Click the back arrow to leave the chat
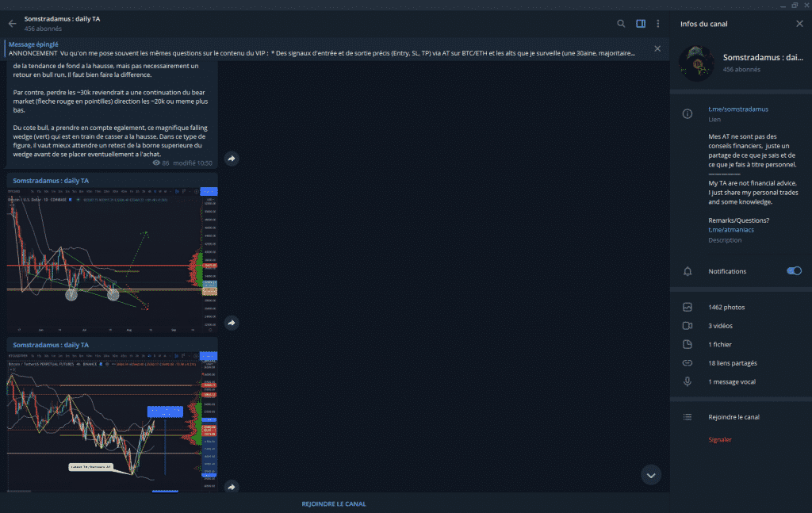812x513 pixels. pyautogui.click(x=11, y=23)
